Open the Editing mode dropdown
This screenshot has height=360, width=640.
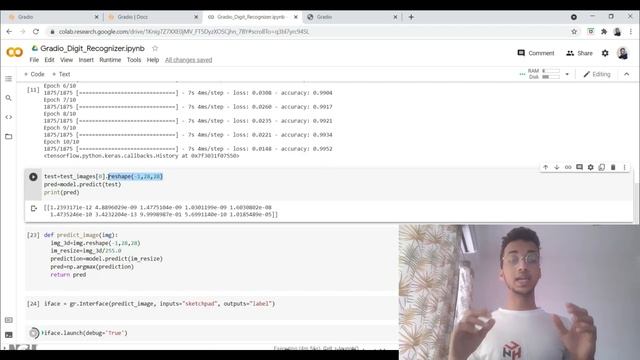[x=597, y=74]
